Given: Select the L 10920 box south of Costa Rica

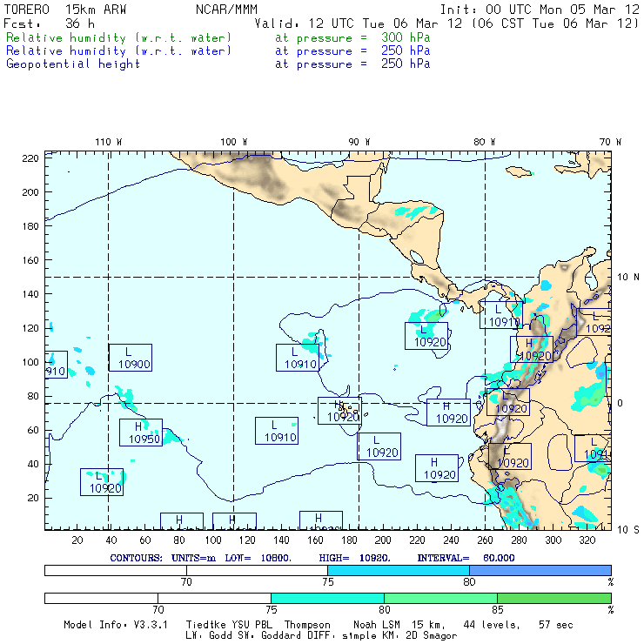Looking at the screenshot, I should click(426, 336).
